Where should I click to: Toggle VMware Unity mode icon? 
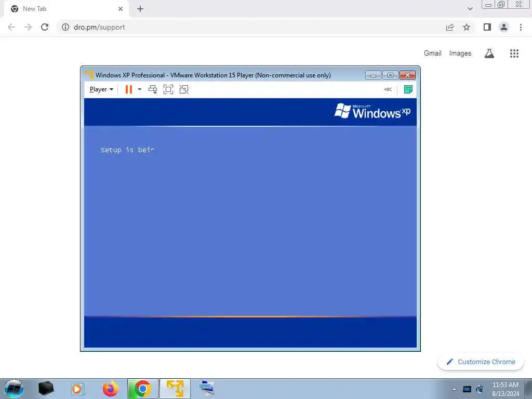point(184,89)
